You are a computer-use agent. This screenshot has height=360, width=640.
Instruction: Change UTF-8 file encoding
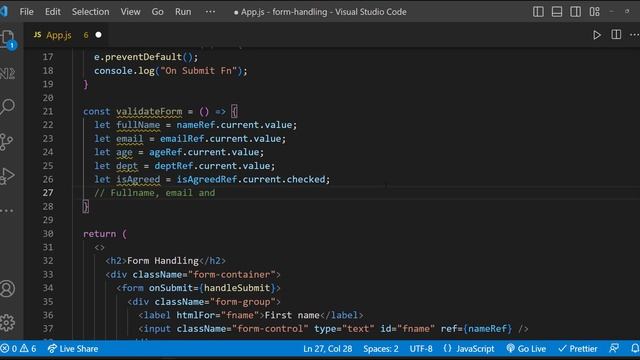click(421, 349)
